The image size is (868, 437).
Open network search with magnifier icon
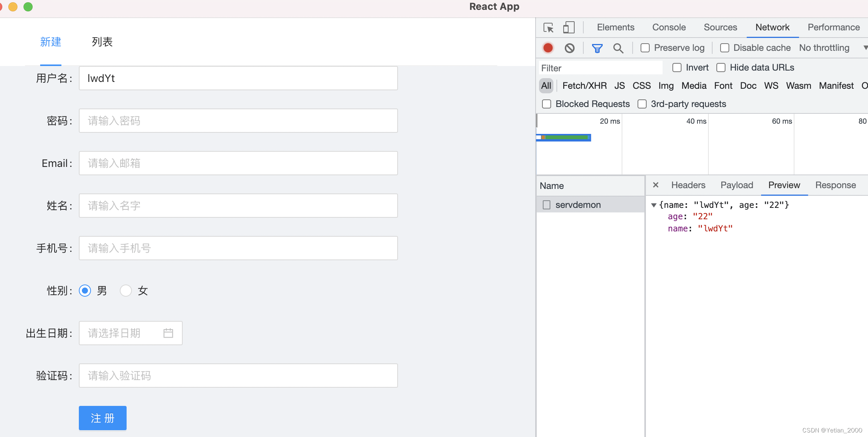[x=618, y=48]
